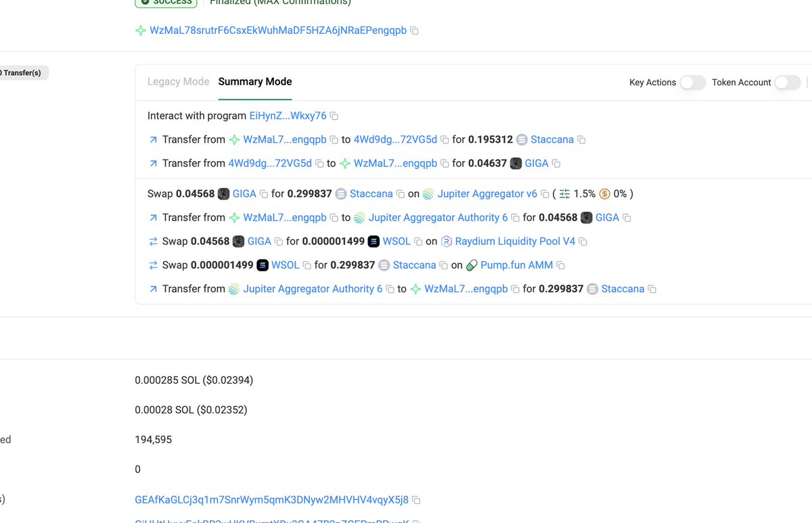Click the Transfer(s) badge
The image size is (812, 523).
coord(22,72)
